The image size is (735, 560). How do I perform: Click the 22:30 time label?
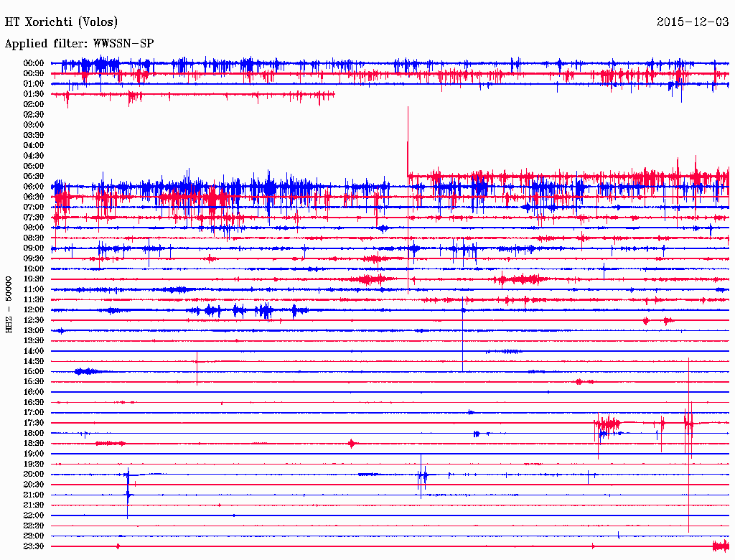(x=34, y=526)
